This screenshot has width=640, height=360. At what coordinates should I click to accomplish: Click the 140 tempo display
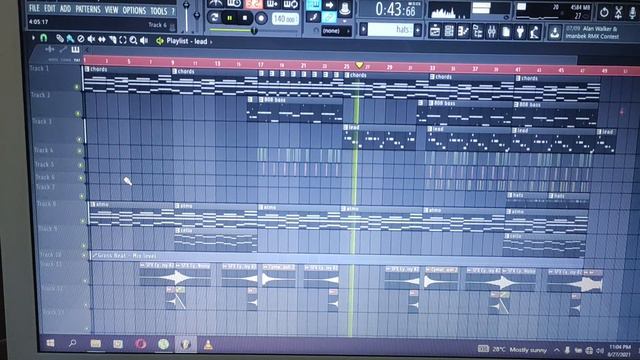pyautogui.click(x=284, y=19)
